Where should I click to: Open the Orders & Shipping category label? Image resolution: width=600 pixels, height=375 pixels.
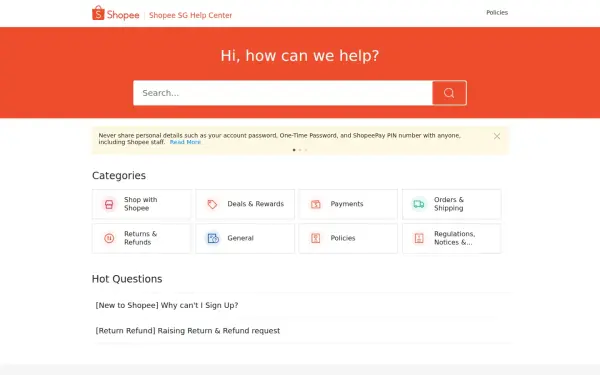[449, 204]
